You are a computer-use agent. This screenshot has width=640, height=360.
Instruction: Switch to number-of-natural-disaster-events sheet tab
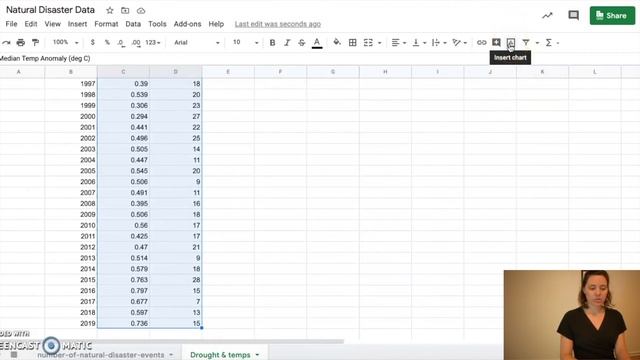click(100, 355)
